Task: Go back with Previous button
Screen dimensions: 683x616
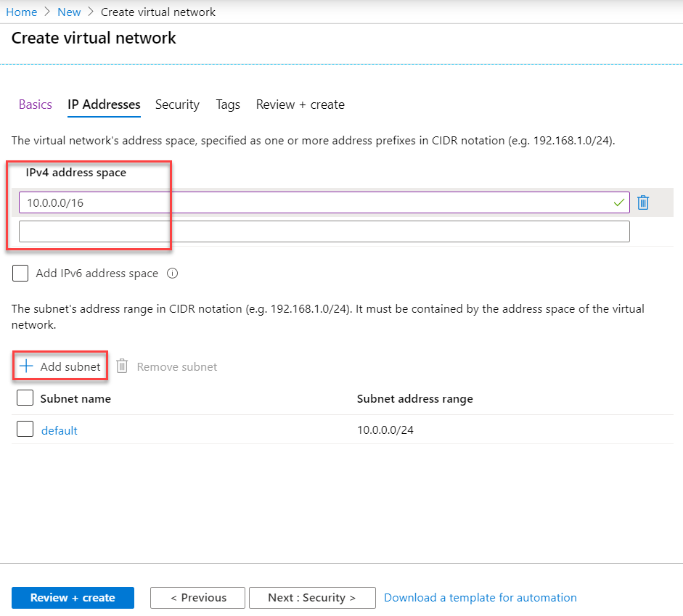Action: [x=197, y=598]
